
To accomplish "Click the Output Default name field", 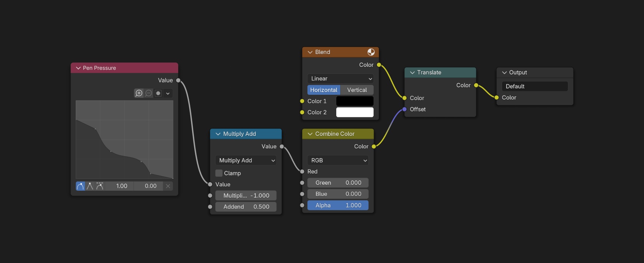I will point(535,86).
